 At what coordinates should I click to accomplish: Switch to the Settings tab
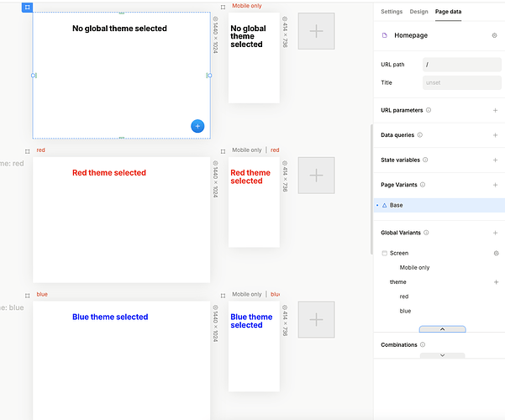[x=392, y=12]
